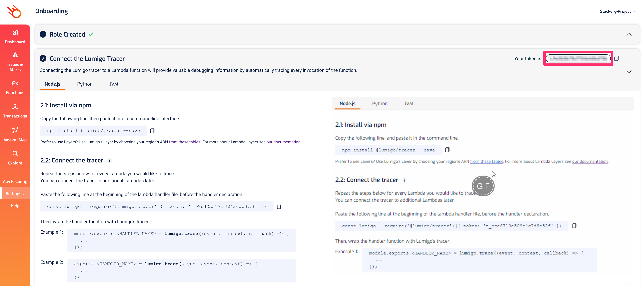The height and width of the screenshot is (286, 644).
Task: Click the const lumigo token code line
Action: (157, 206)
